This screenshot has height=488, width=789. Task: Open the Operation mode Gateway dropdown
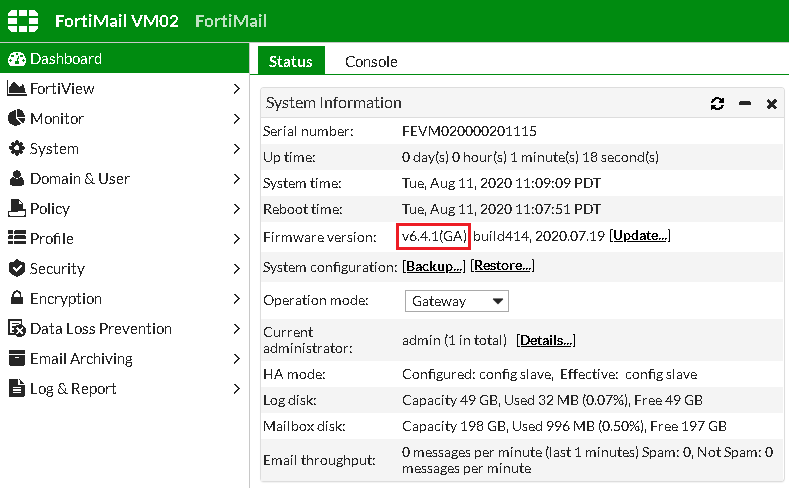click(x=456, y=301)
